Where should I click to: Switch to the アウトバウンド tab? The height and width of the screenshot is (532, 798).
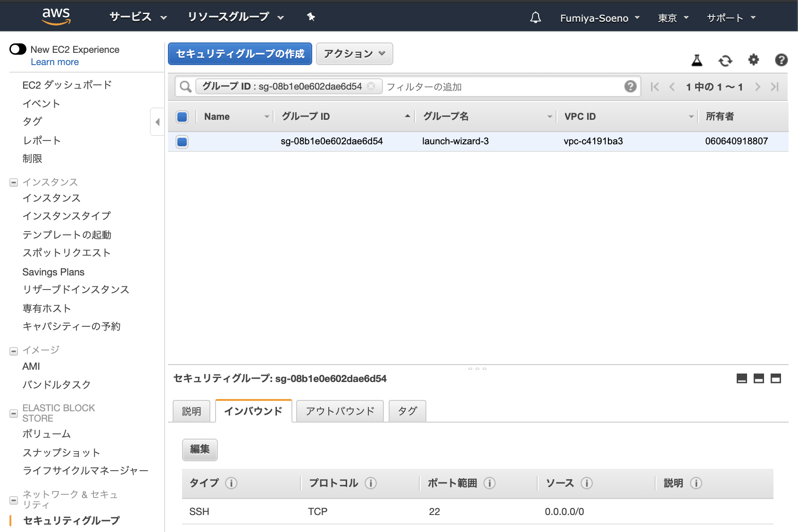coord(339,411)
